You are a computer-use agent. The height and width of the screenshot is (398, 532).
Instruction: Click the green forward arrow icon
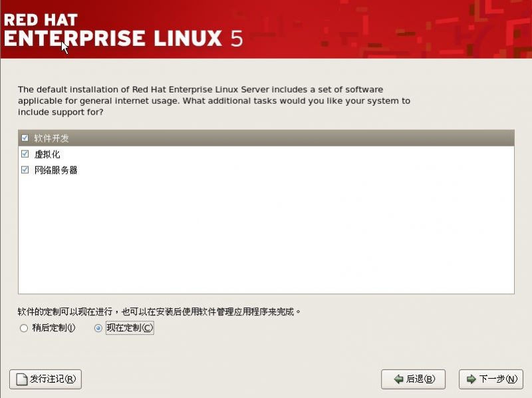(471, 379)
